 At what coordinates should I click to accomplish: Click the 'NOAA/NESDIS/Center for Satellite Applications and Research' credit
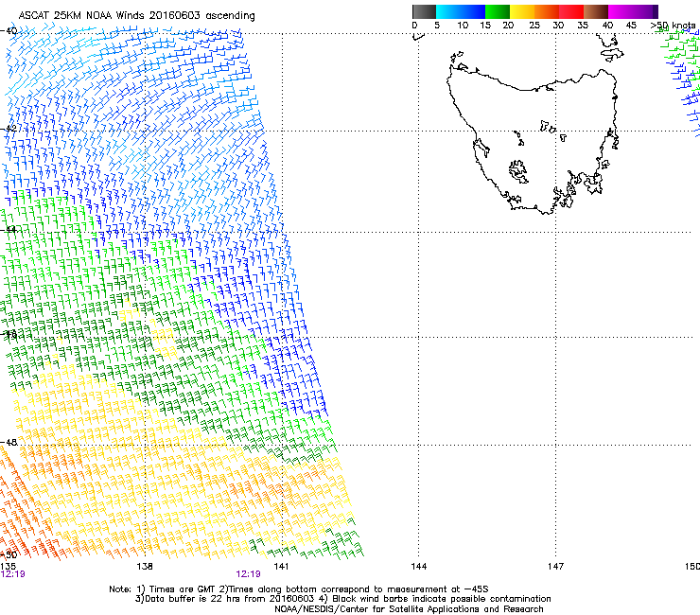(x=409, y=609)
